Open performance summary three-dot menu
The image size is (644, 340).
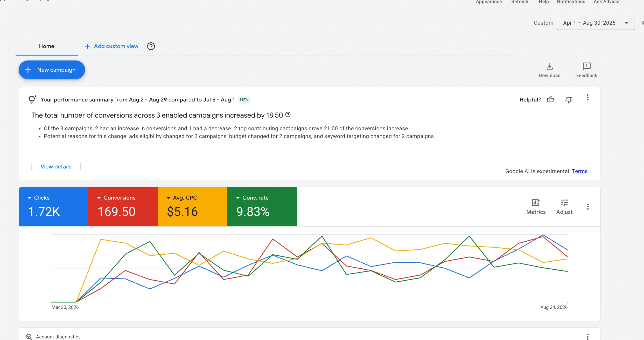(x=587, y=98)
